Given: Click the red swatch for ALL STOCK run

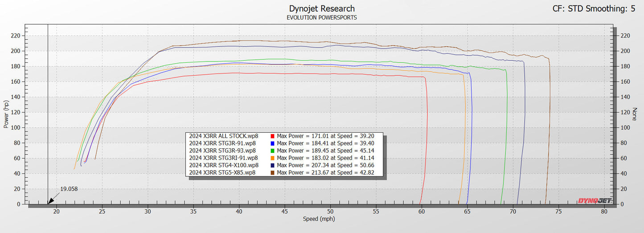Looking at the screenshot, I should tap(273, 136).
